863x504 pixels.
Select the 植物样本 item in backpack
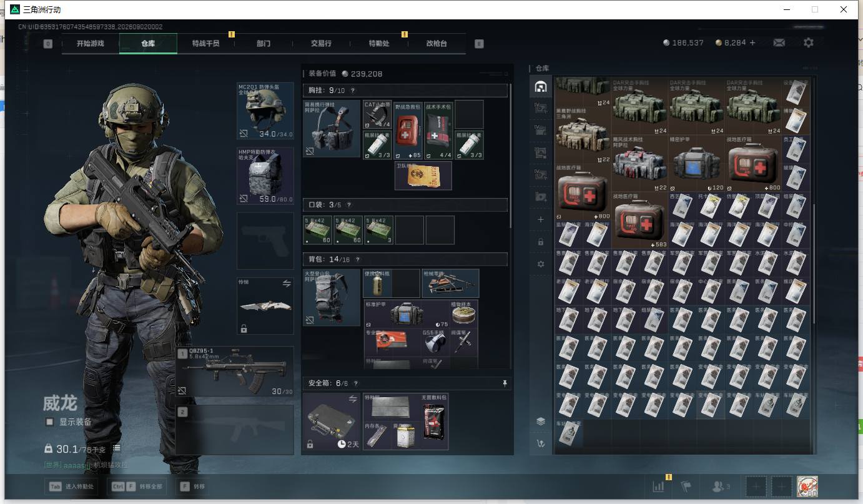pyautogui.click(x=464, y=314)
